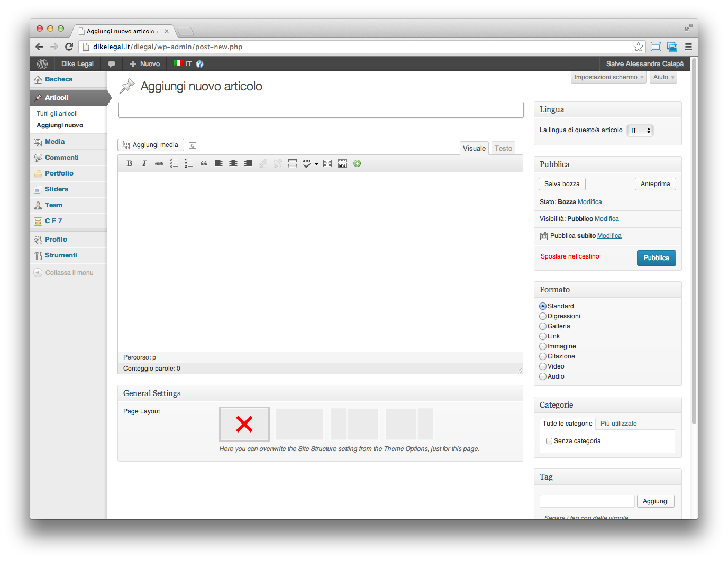Toggle Bold formatting in editor toolbar
The width and height of the screenshot is (728, 561).
point(130,163)
